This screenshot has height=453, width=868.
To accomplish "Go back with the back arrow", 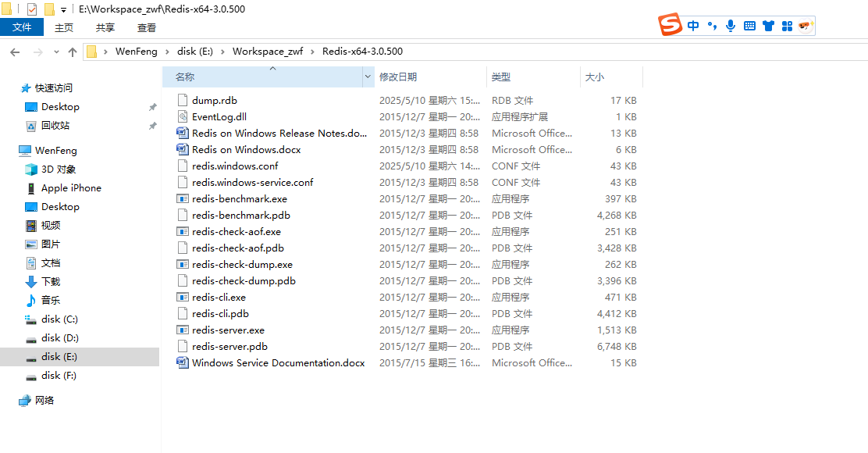I will (x=15, y=52).
